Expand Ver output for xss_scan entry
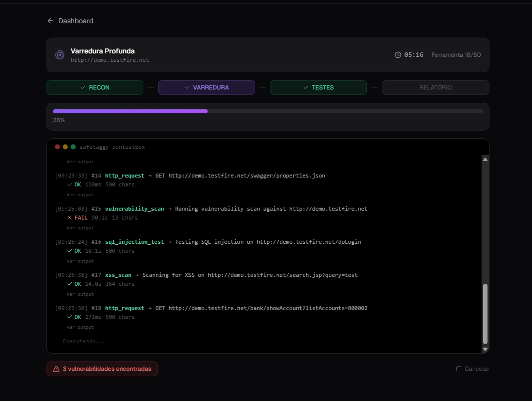The width and height of the screenshot is (532, 401). (x=80, y=294)
